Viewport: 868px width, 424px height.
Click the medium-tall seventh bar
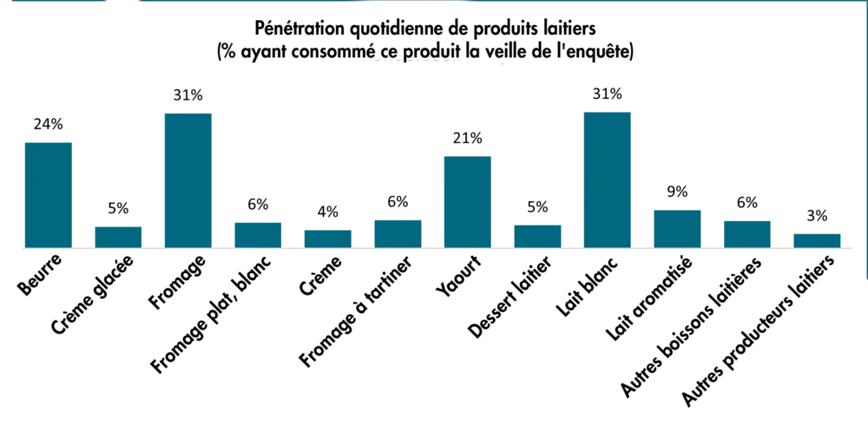pos(467,200)
